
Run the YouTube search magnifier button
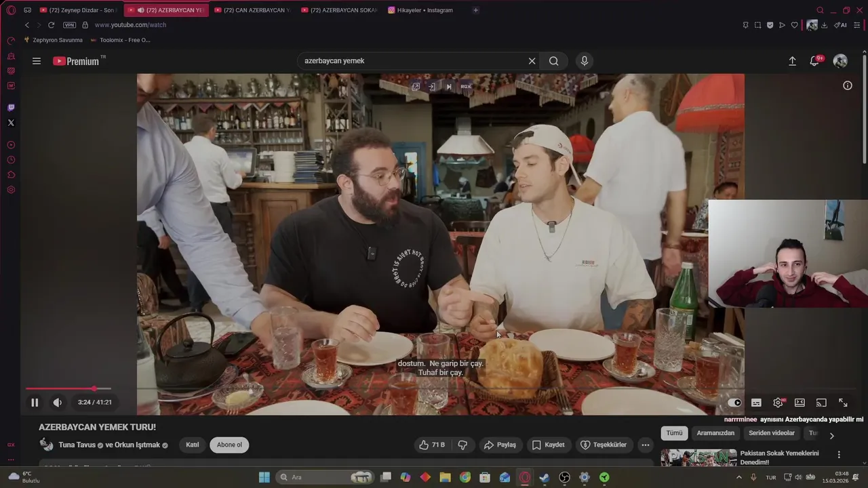[554, 61]
